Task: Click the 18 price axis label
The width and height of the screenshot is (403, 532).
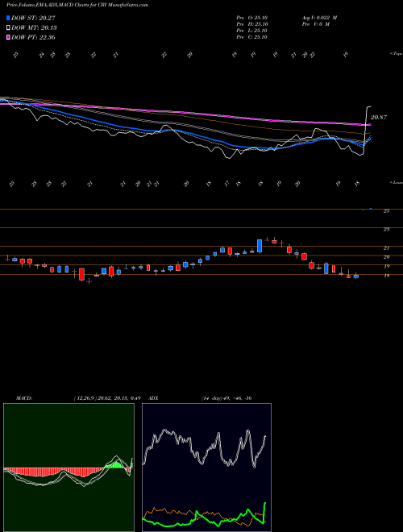Action: click(386, 276)
